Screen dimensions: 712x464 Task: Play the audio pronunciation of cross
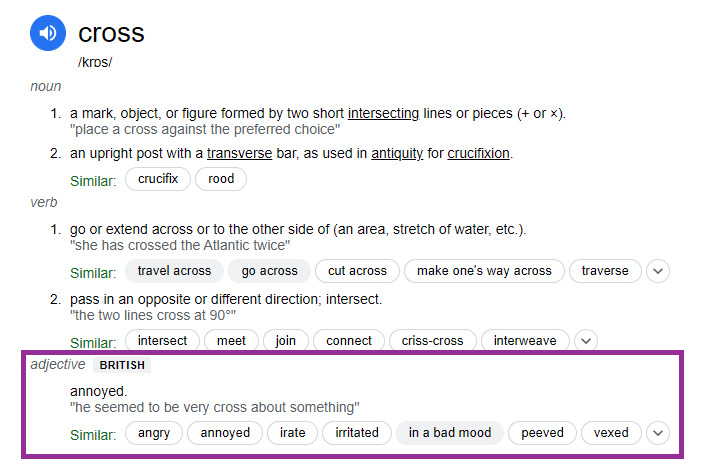[x=47, y=34]
